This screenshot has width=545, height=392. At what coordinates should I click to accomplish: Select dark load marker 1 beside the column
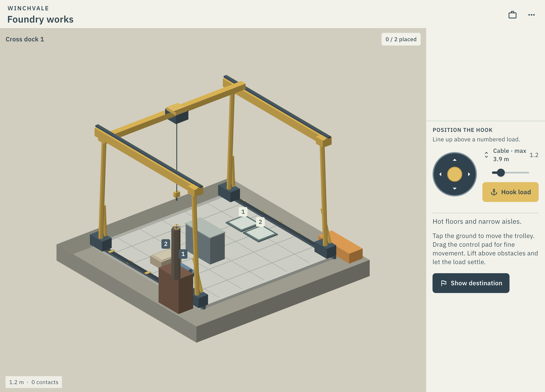tap(183, 254)
